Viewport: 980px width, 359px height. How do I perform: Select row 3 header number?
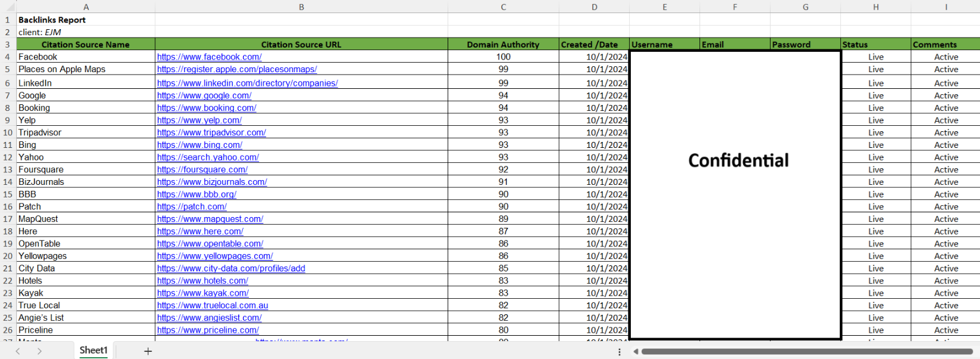pyautogui.click(x=8, y=45)
